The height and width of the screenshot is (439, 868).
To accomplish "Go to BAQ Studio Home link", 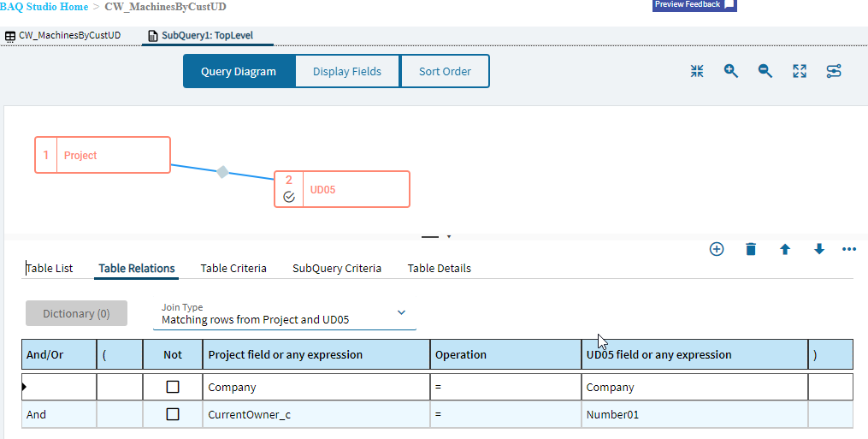I will (x=44, y=7).
